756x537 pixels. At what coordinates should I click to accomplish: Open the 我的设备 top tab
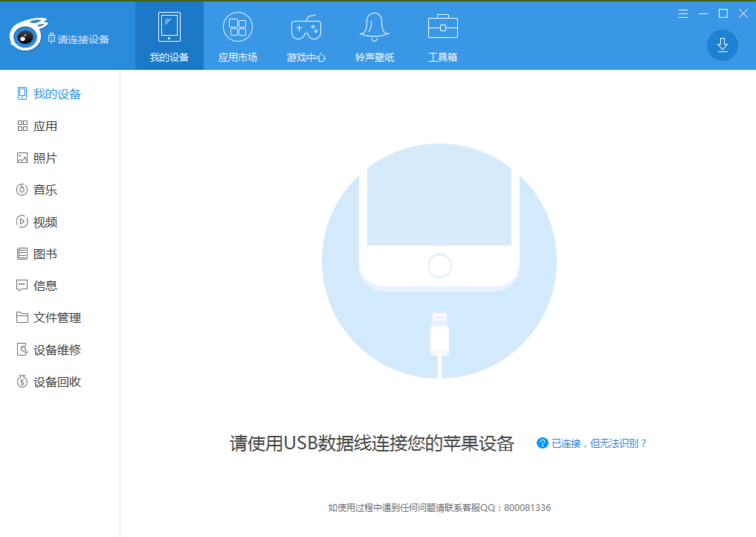(x=169, y=36)
